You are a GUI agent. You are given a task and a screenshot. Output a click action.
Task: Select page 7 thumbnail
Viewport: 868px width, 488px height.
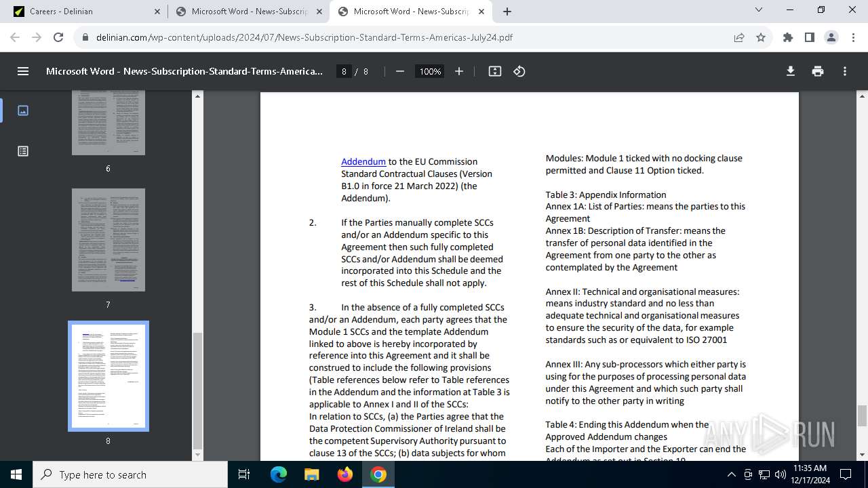(108, 240)
